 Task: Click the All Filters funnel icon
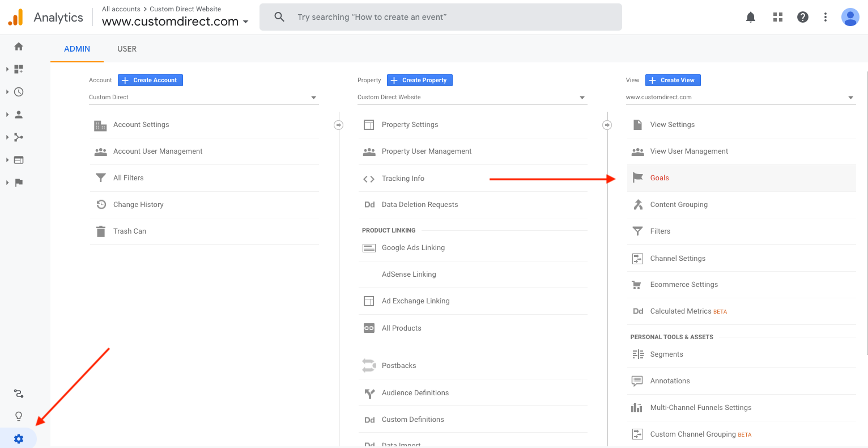[101, 178]
